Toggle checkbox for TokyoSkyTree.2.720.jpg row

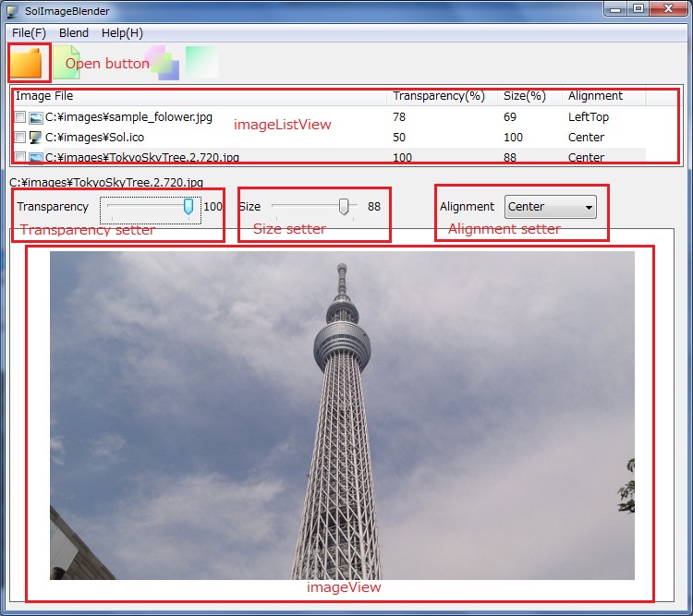pyautogui.click(x=20, y=157)
